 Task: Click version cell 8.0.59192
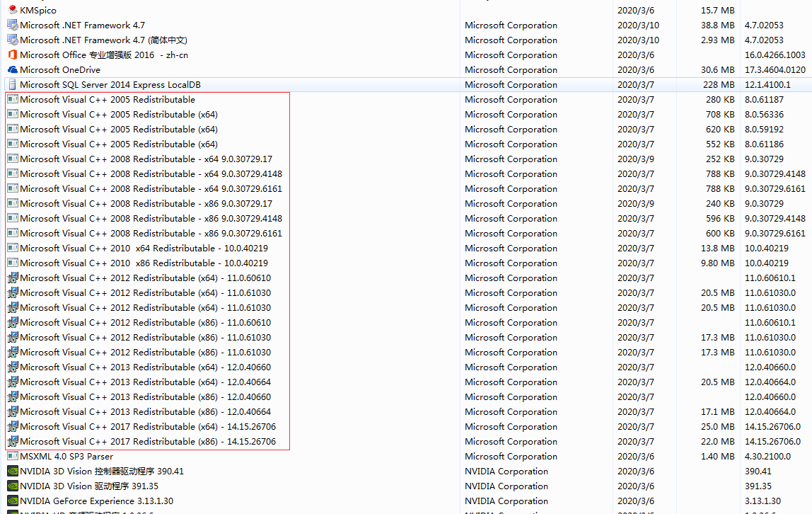tap(764, 129)
